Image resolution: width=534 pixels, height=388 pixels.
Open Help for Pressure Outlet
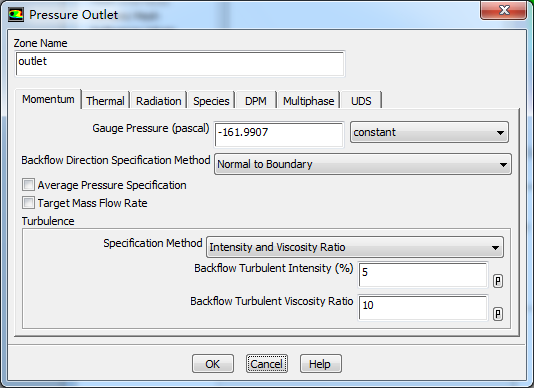320,364
